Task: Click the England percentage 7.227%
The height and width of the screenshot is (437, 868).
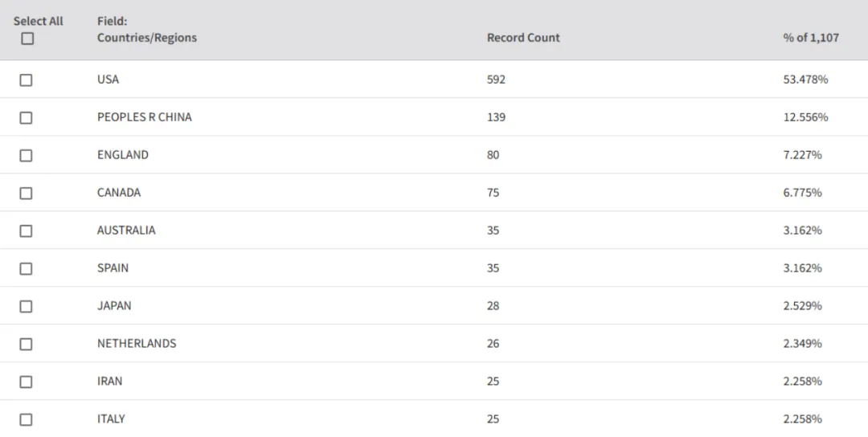Action: click(x=802, y=154)
